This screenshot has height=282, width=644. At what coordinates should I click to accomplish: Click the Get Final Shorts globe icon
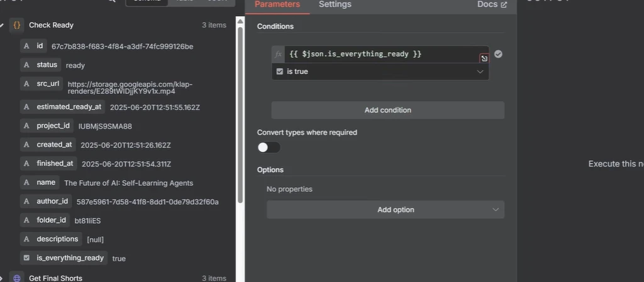coord(17,278)
